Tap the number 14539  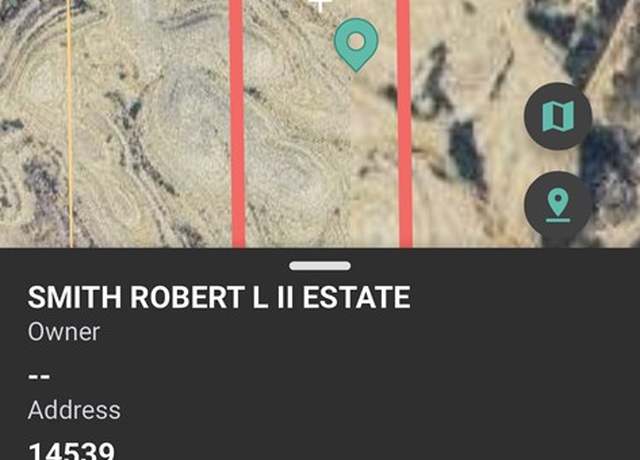point(71,451)
